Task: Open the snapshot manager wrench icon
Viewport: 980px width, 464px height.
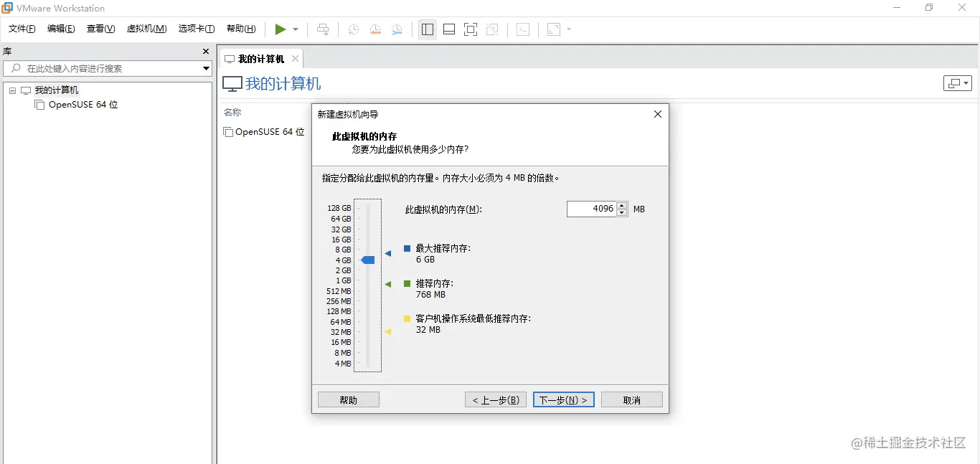Action: coord(397,29)
